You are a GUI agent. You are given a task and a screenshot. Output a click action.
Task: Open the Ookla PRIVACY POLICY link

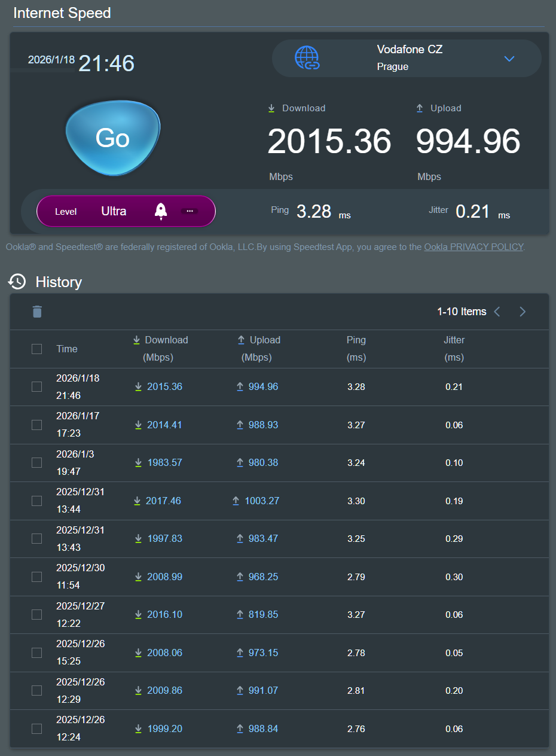[x=473, y=246]
